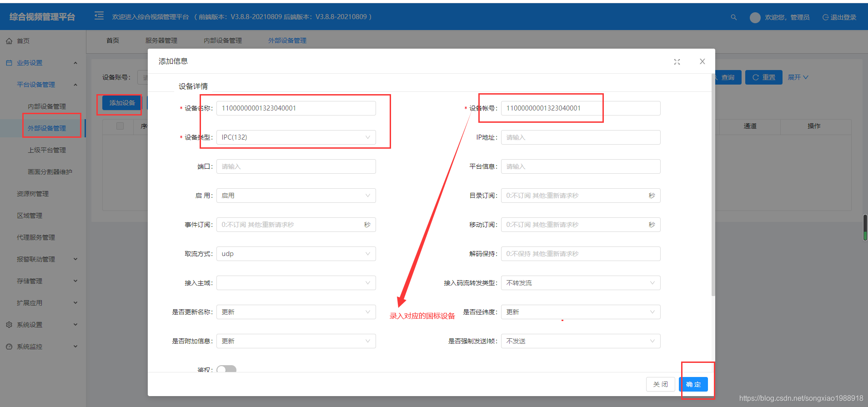Open the 取流方式 udp dropdown

[296, 254]
